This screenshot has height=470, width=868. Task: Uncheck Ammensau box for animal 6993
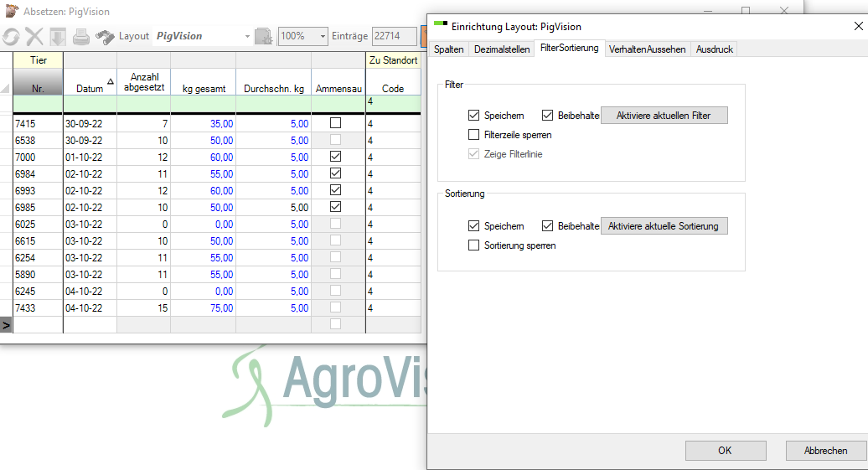pos(335,190)
